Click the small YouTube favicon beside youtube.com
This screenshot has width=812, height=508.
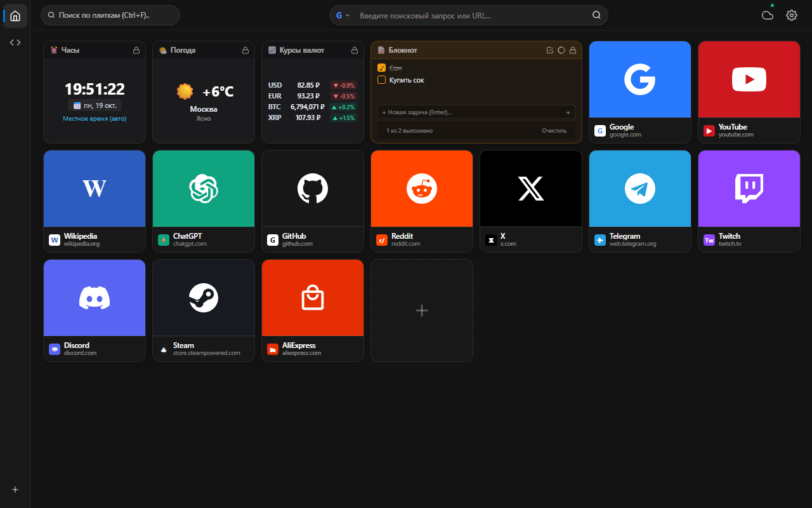click(709, 131)
